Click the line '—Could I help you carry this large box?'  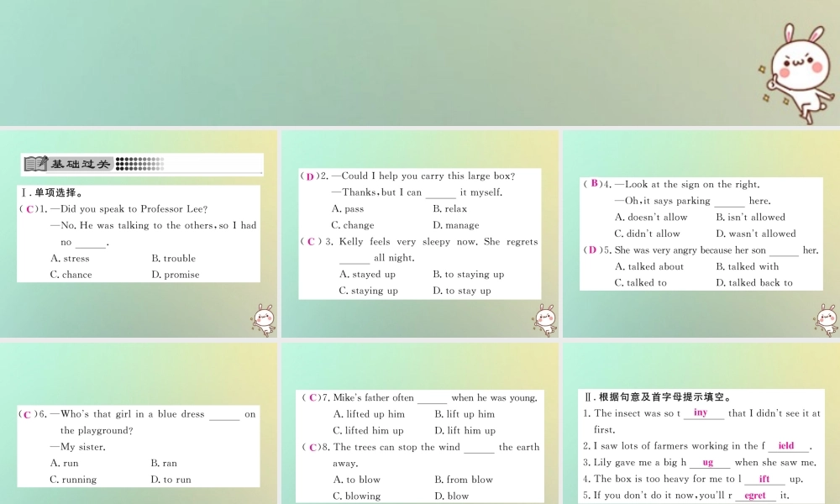click(423, 176)
